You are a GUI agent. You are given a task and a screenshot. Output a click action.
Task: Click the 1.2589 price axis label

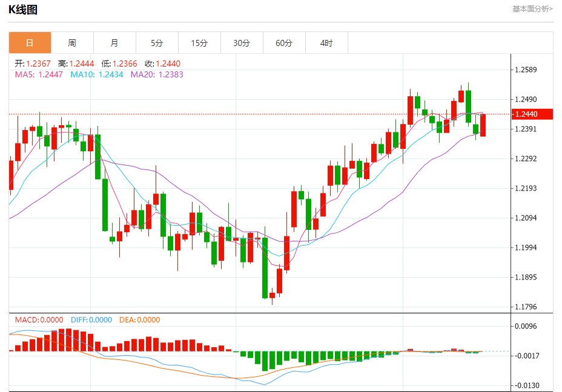click(x=526, y=70)
